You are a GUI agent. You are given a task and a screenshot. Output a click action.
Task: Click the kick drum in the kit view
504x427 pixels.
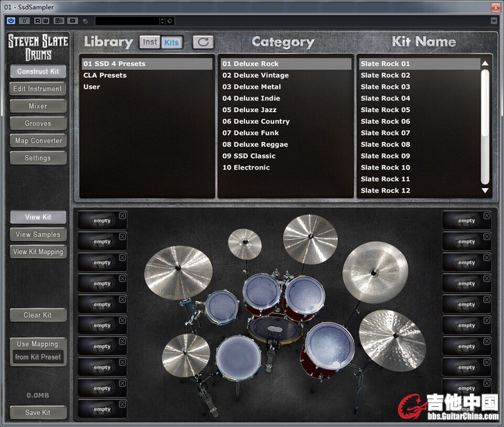[275, 330]
